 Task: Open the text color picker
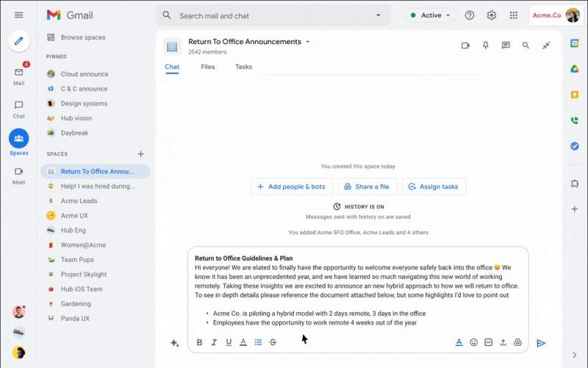(x=243, y=342)
